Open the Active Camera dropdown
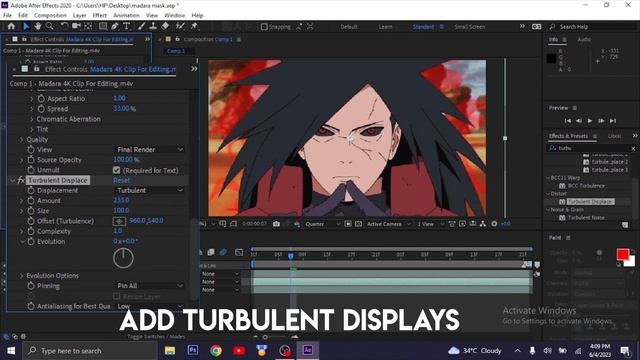 [388, 224]
